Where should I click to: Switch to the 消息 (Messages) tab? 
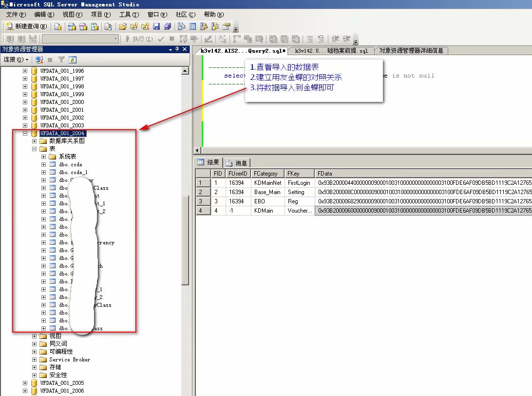(237, 163)
